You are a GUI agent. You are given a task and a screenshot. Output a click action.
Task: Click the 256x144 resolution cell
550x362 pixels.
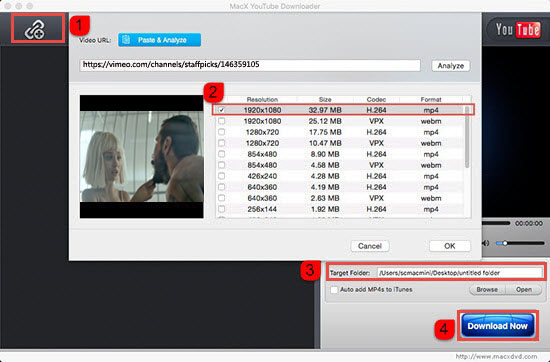pyautogui.click(x=262, y=209)
